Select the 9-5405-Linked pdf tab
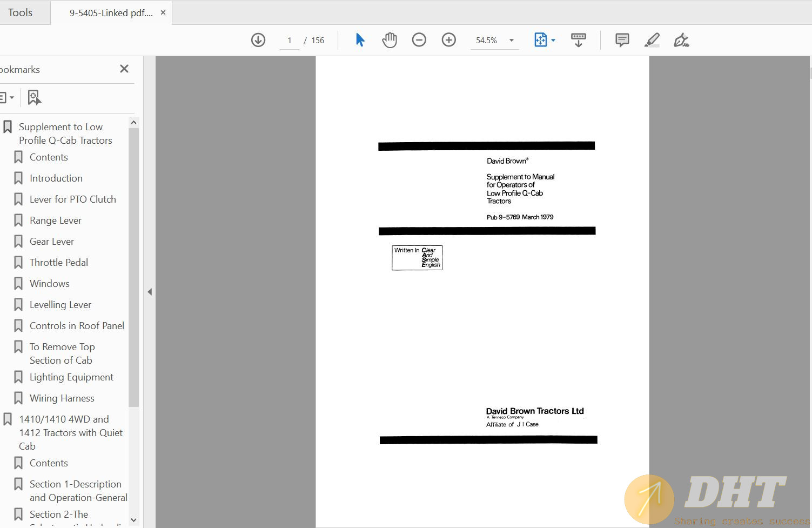 [111, 12]
